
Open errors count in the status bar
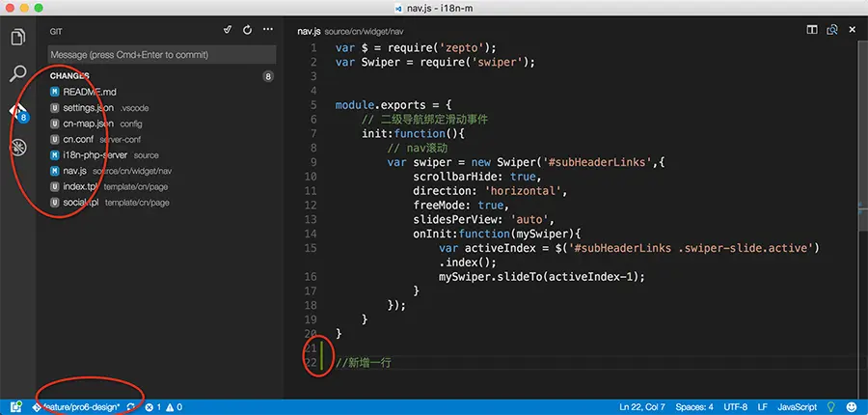pyautogui.click(x=152, y=407)
